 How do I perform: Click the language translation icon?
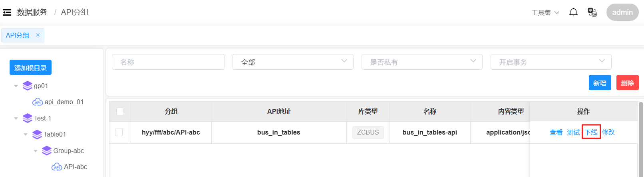(592, 12)
